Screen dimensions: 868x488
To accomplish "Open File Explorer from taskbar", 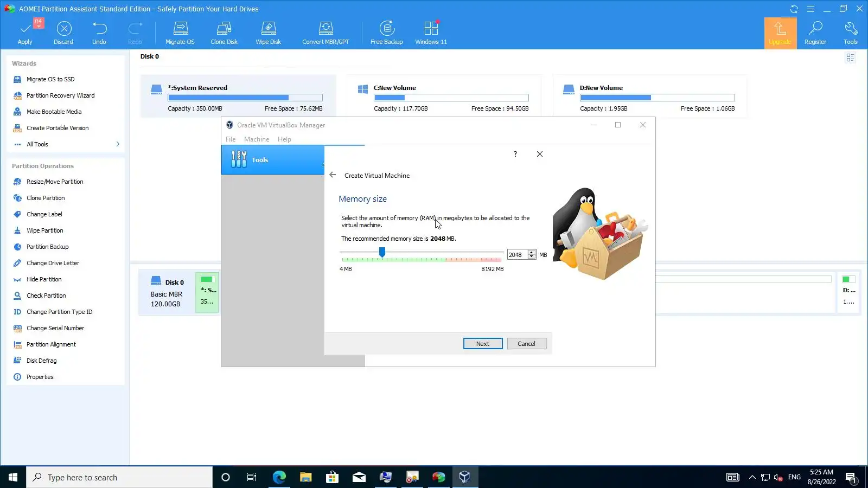I will [x=306, y=477].
